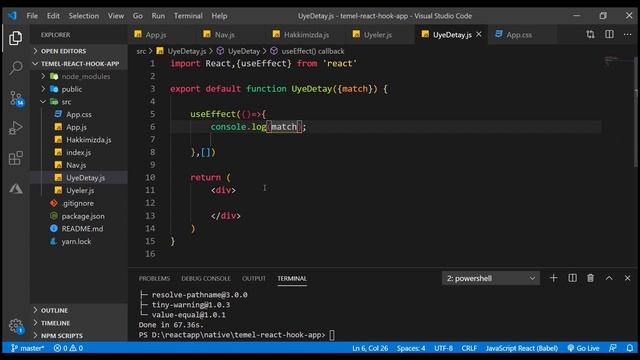Expand the NPM Scripts section
Screen dimensions: 640x360
[79, 336]
